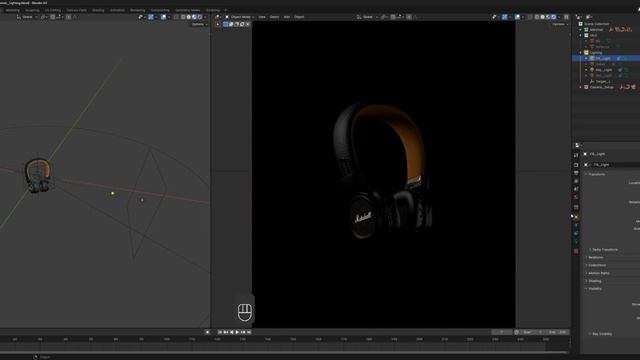This screenshot has height=360, width=640.
Task: Open the View Layer properties tab
Action: 576,181
